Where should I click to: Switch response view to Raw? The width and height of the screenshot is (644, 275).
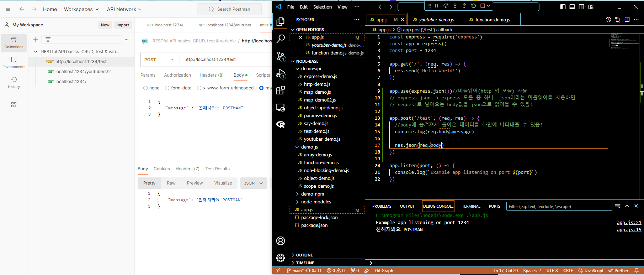171,183
